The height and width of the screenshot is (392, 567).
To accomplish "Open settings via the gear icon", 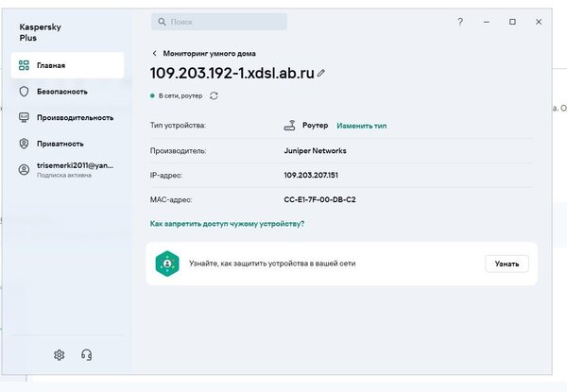I will (59, 354).
